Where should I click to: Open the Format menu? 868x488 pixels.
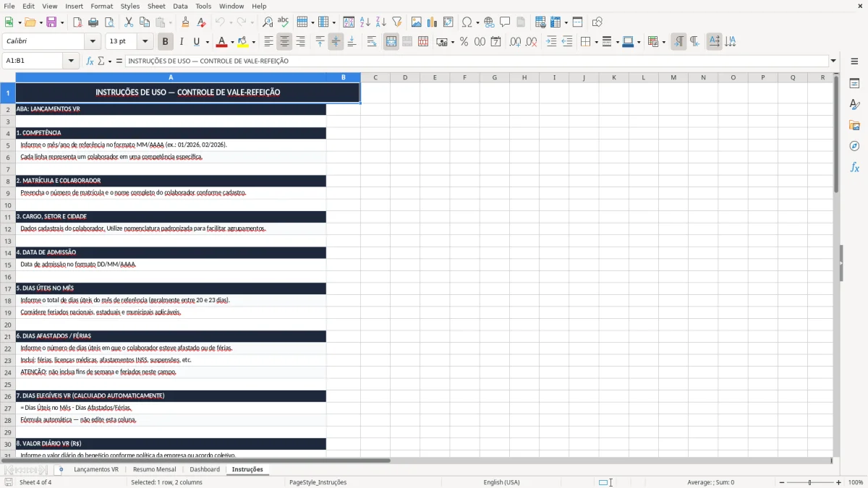102,6
